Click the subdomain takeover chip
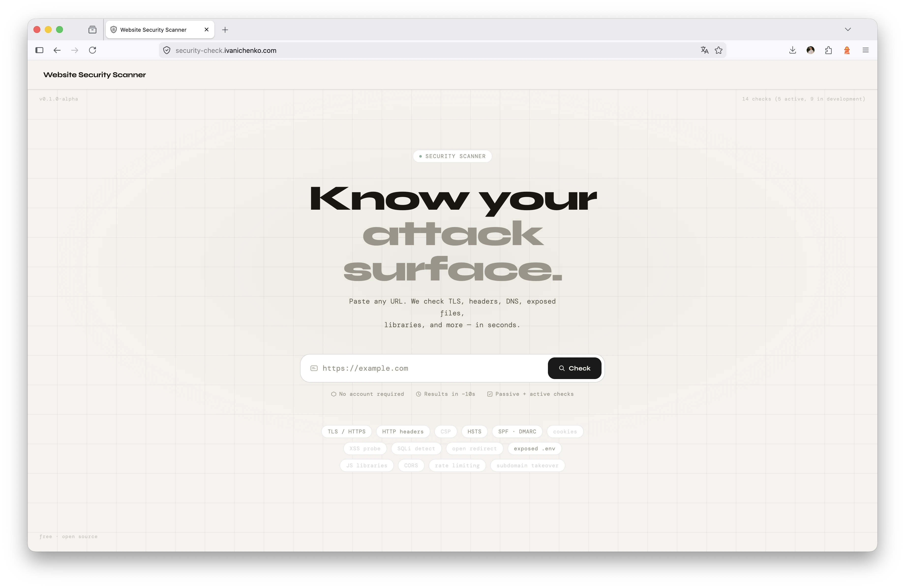 click(528, 466)
